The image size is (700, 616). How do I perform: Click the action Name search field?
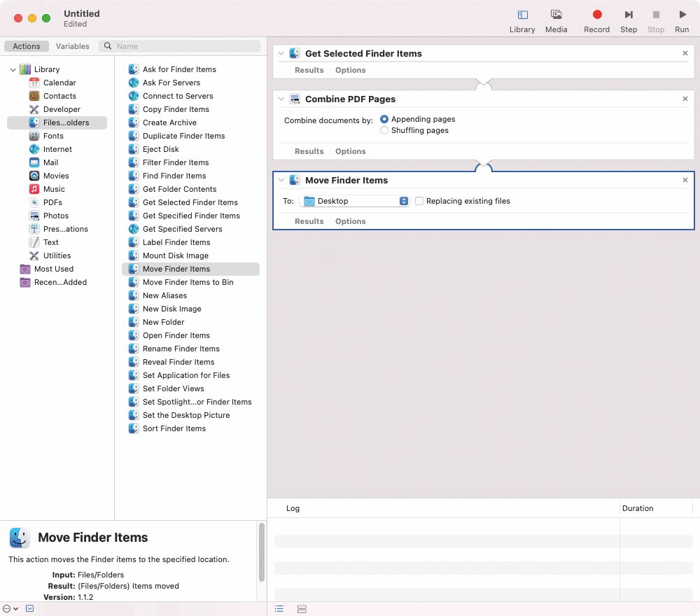click(179, 46)
